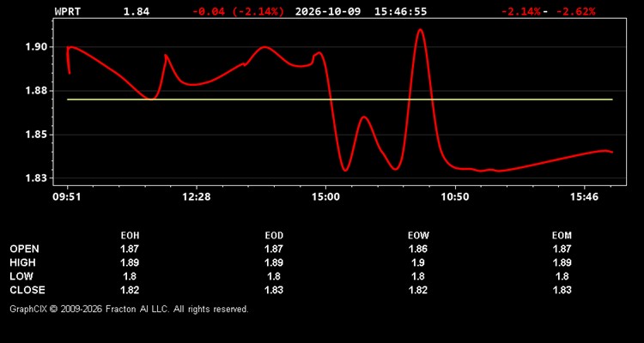The image size is (644, 343).
Task: Click the 10:50 time axis label
Action: (455, 197)
